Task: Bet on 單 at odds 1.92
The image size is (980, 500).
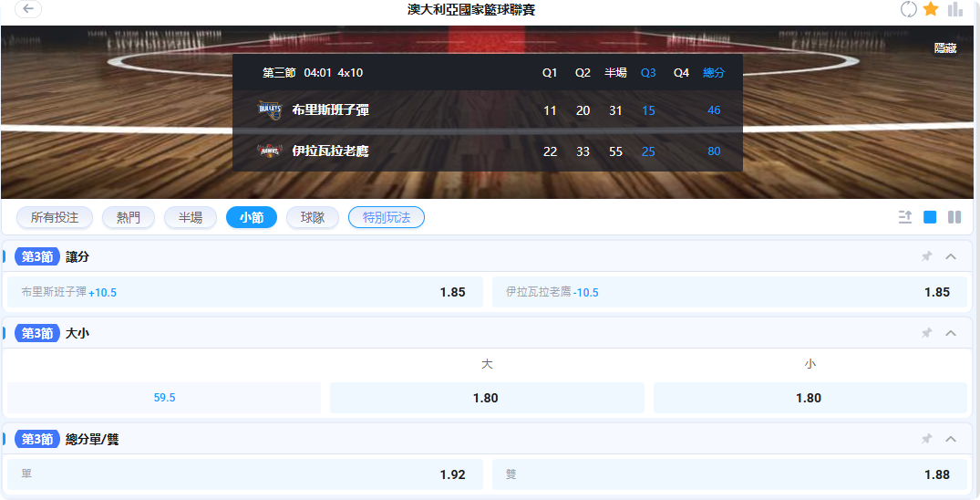Action: point(245,474)
